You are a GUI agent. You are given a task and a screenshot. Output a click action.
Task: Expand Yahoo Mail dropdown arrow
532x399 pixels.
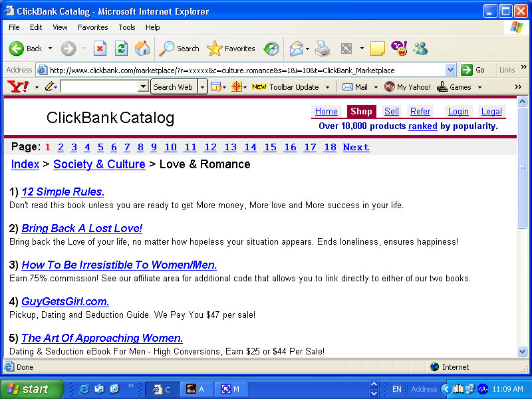point(376,87)
